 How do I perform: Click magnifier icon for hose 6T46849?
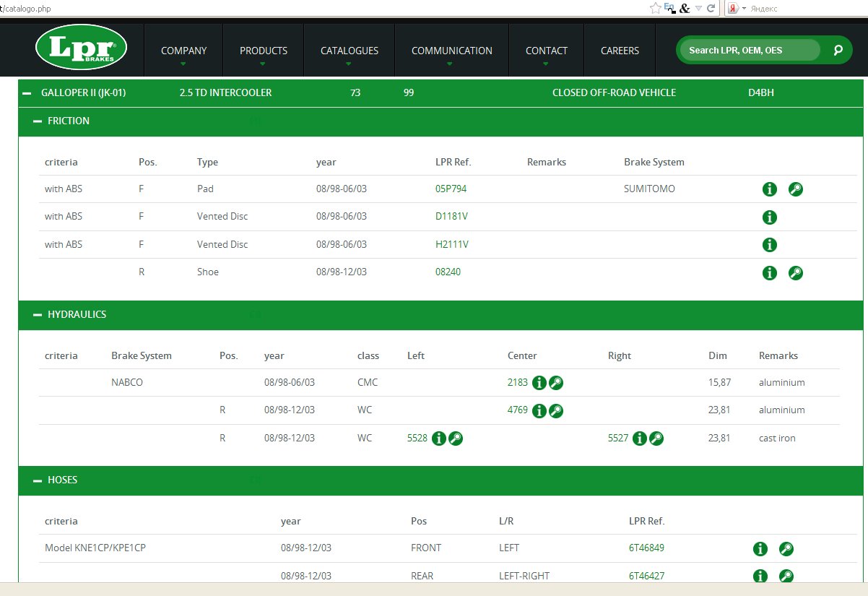tap(786, 549)
